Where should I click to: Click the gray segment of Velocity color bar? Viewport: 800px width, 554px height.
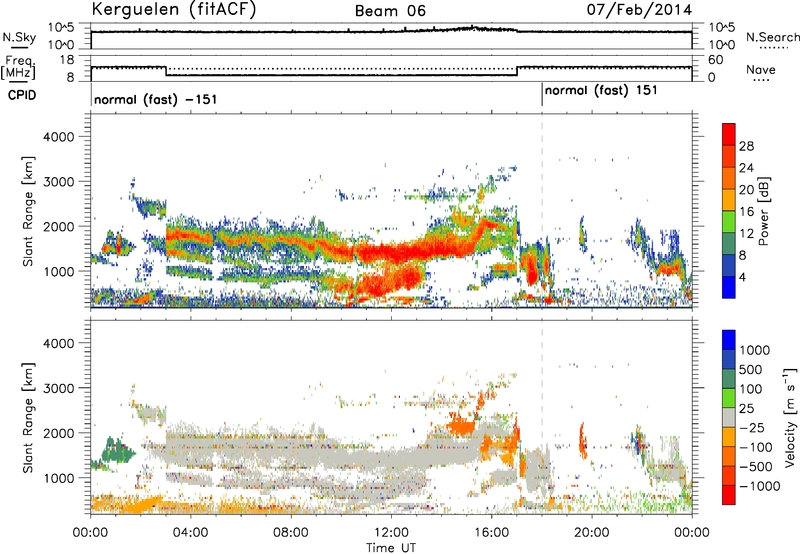coord(729,418)
